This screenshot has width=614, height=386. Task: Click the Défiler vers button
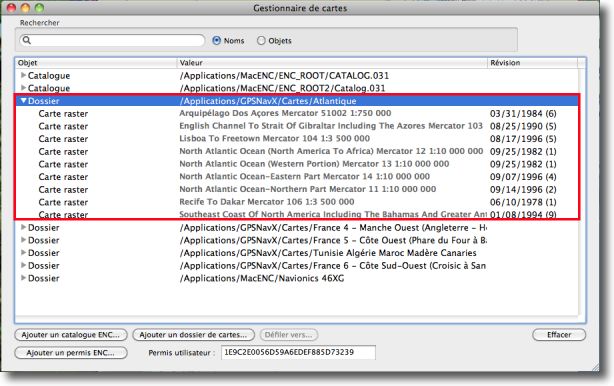[x=289, y=335]
